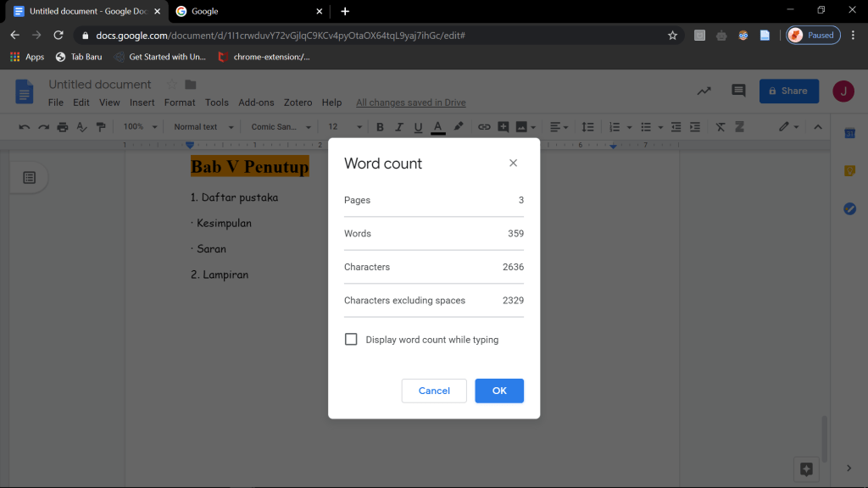
Task: Click the insert link icon
Action: [484, 127]
